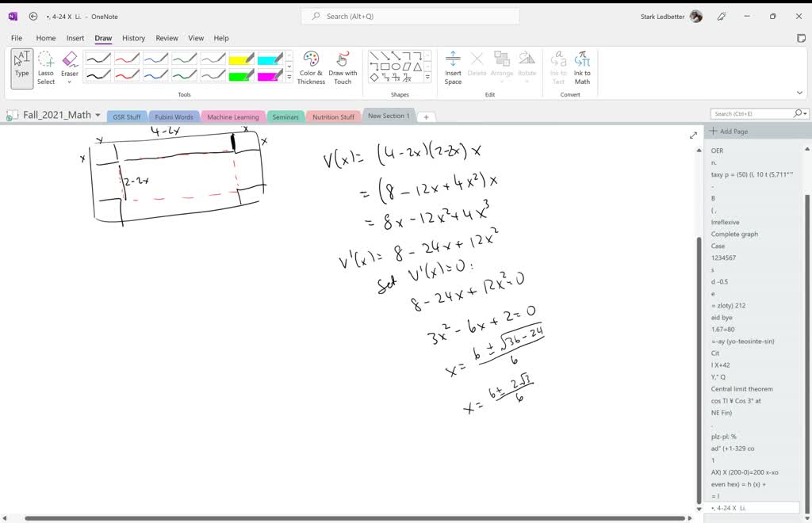This screenshot has height=523, width=812.
Task: Select the triangle shape tool
Action: 417,67
